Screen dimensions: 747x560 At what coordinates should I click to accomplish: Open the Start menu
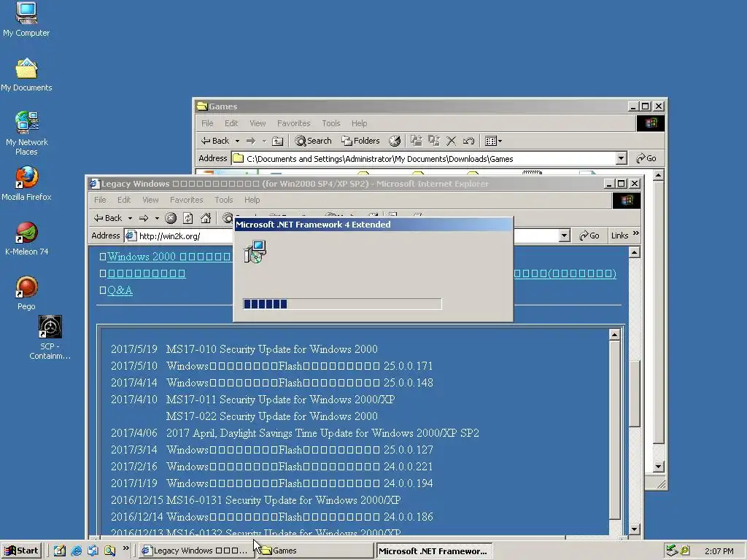point(21,551)
